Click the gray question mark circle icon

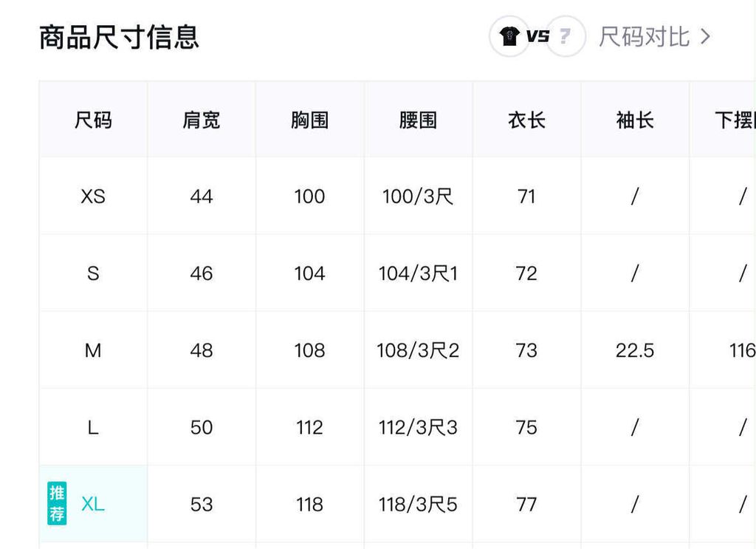pos(565,36)
